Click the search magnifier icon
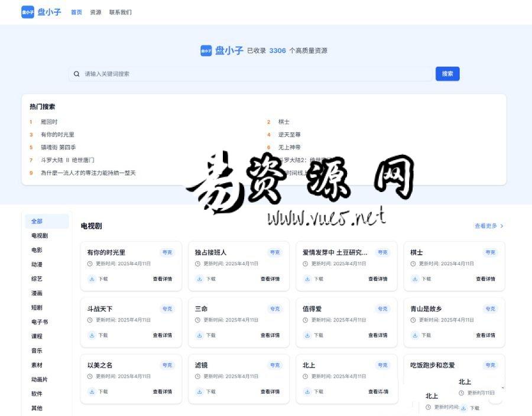The height and width of the screenshot is (416, 532). (77, 74)
